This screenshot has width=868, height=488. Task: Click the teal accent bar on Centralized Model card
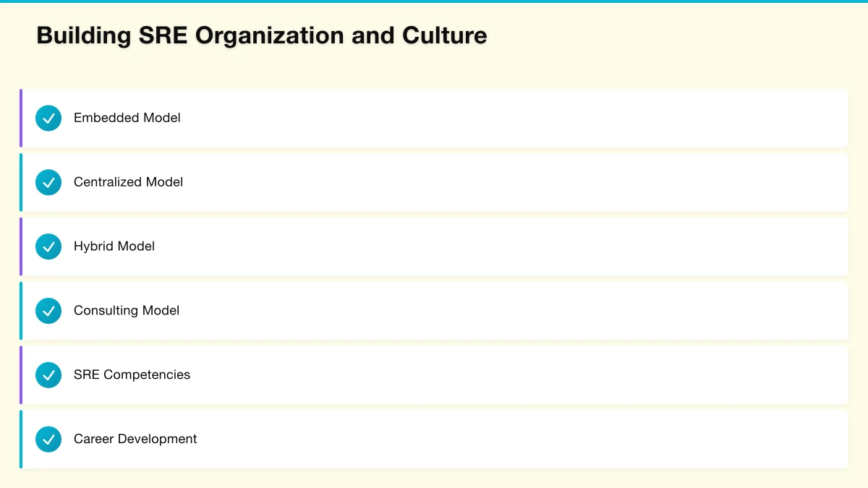(21, 182)
